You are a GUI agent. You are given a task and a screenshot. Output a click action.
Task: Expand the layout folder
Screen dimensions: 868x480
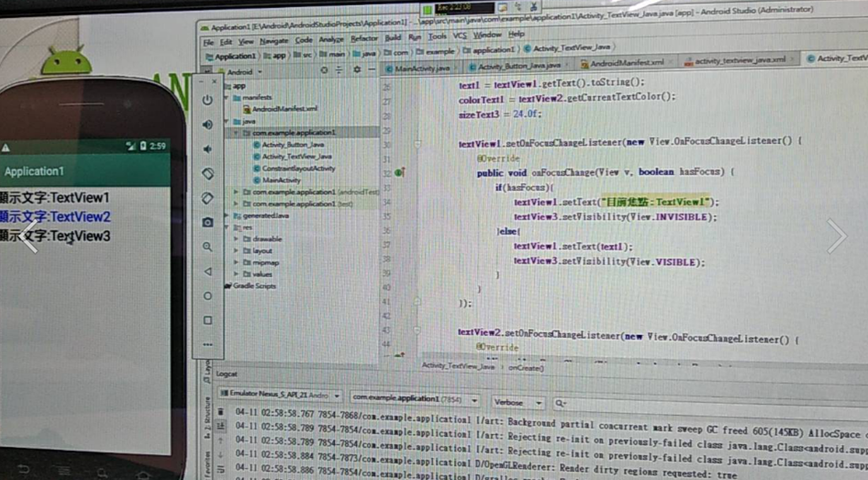tap(237, 251)
